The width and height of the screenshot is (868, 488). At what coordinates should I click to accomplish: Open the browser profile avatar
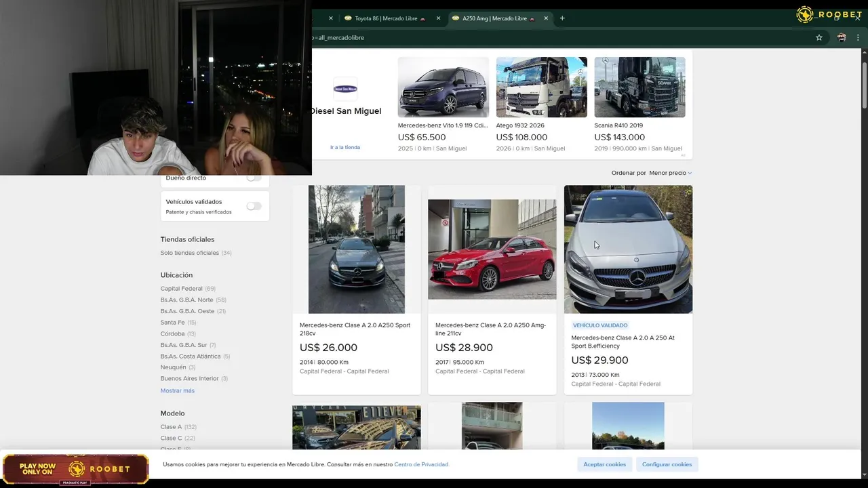point(842,38)
